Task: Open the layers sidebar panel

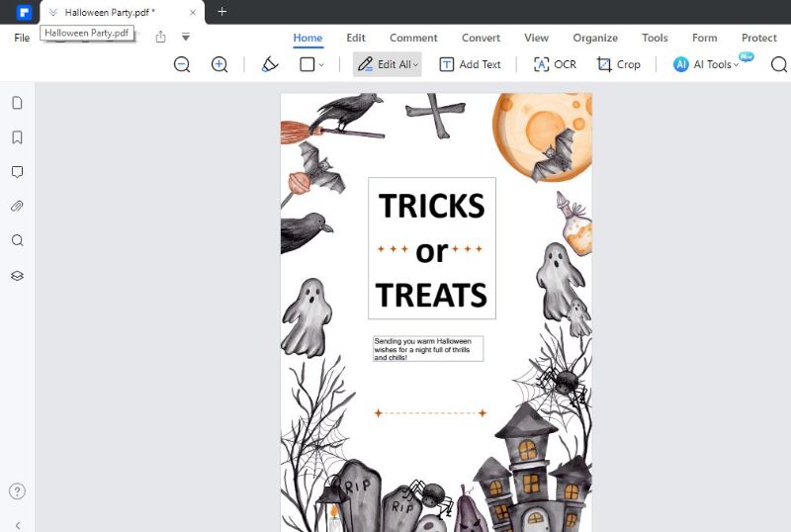Action: coord(17,276)
